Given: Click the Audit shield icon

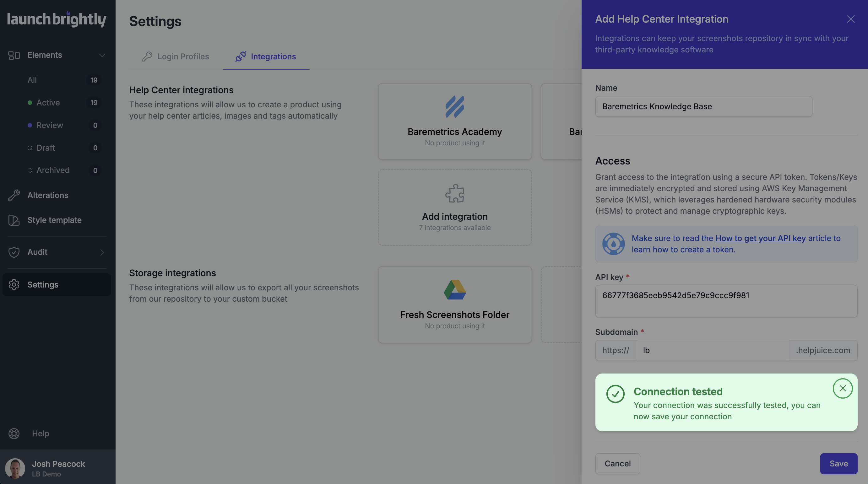Looking at the screenshot, I should click(x=14, y=252).
